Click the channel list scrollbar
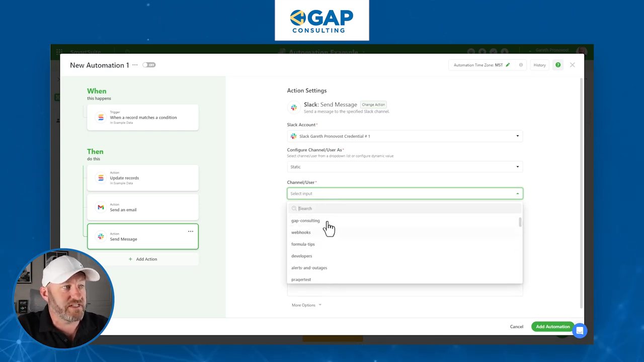Image resolution: width=644 pixels, height=362 pixels. point(520,222)
